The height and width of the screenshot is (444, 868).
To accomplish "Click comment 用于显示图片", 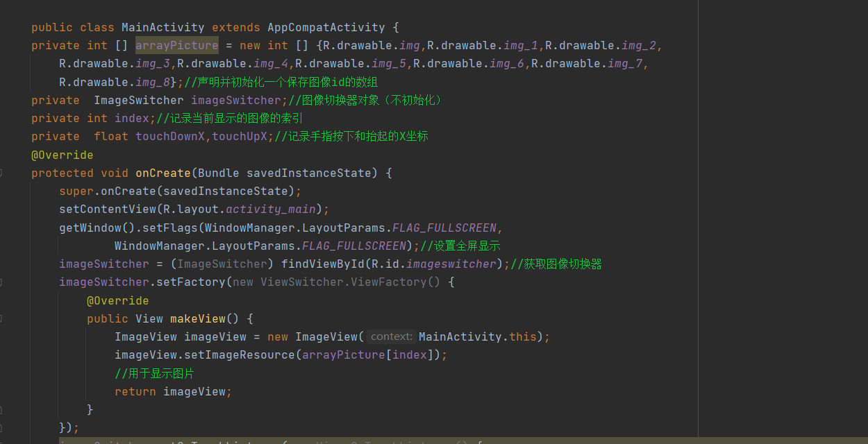I will [154, 373].
